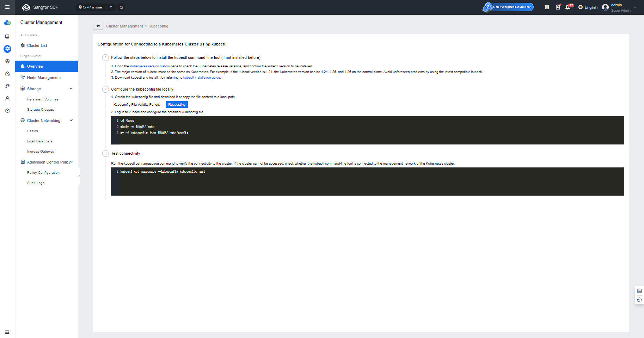Open Storage Classes page
Image resolution: width=644 pixels, height=338 pixels.
point(41,110)
